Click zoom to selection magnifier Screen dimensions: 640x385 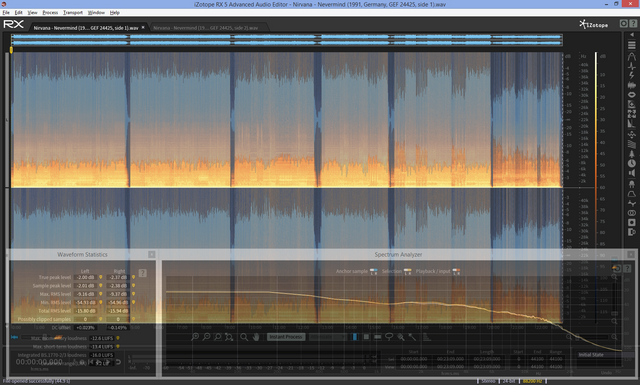218,337
